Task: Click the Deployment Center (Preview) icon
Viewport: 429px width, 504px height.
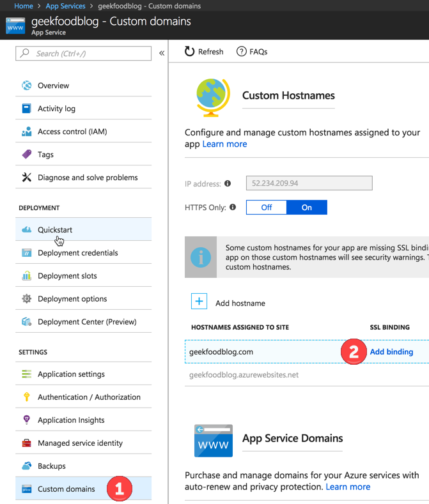Action: coord(26,321)
